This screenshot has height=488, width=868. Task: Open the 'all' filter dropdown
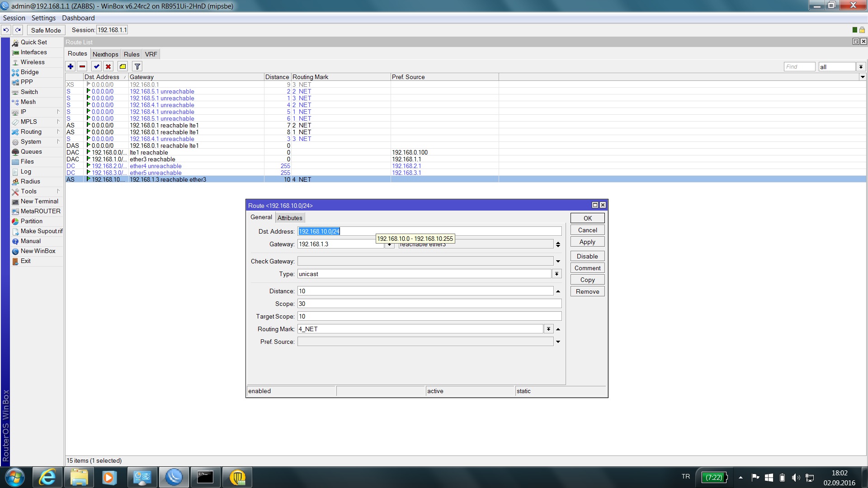[x=861, y=66]
